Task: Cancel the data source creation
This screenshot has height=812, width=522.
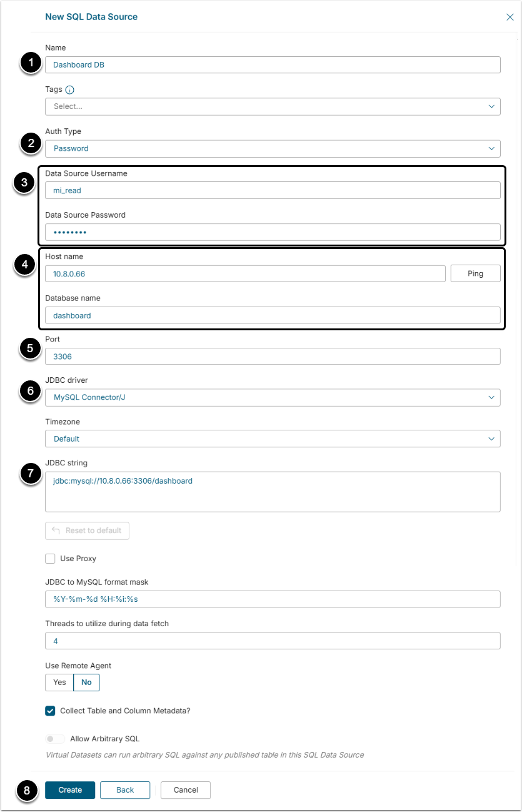Action: [186, 790]
